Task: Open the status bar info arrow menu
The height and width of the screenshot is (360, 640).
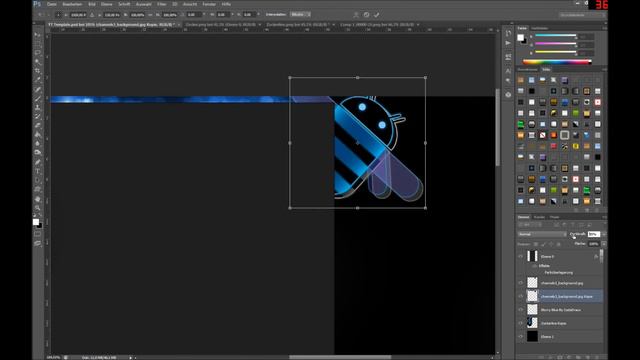Action: pos(131,358)
